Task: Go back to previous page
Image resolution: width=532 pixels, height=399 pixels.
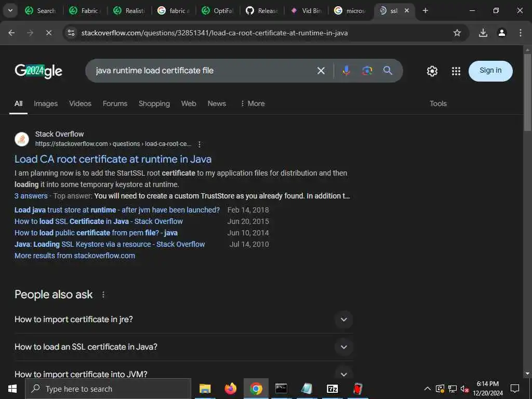Action: pyautogui.click(x=11, y=33)
